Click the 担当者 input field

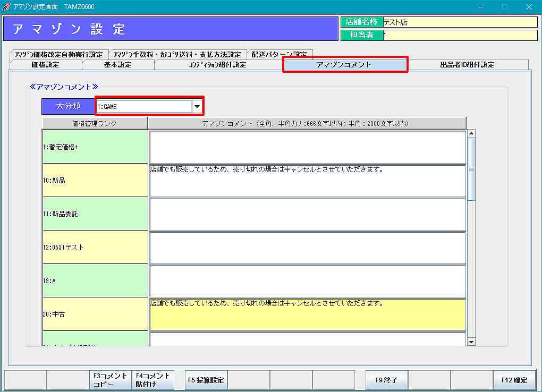(x=460, y=35)
